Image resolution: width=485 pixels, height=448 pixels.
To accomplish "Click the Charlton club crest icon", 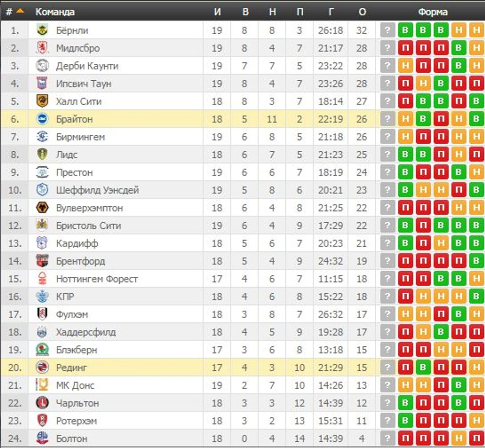I will click(x=42, y=403).
